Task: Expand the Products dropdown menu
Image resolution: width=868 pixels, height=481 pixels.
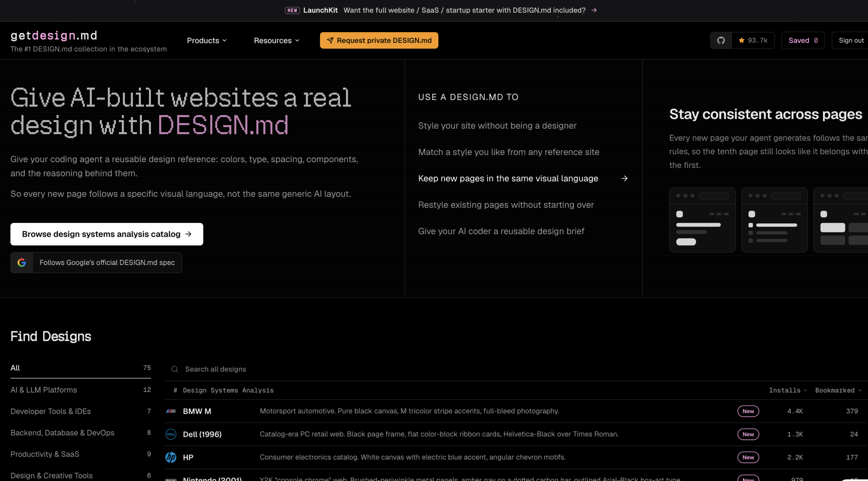Action: pyautogui.click(x=207, y=40)
